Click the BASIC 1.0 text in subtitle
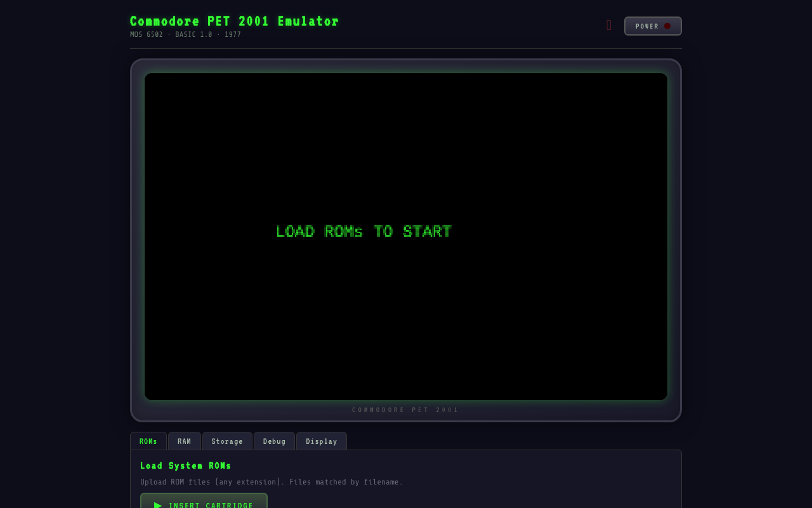This screenshot has width=812, height=508. pyautogui.click(x=193, y=35)
